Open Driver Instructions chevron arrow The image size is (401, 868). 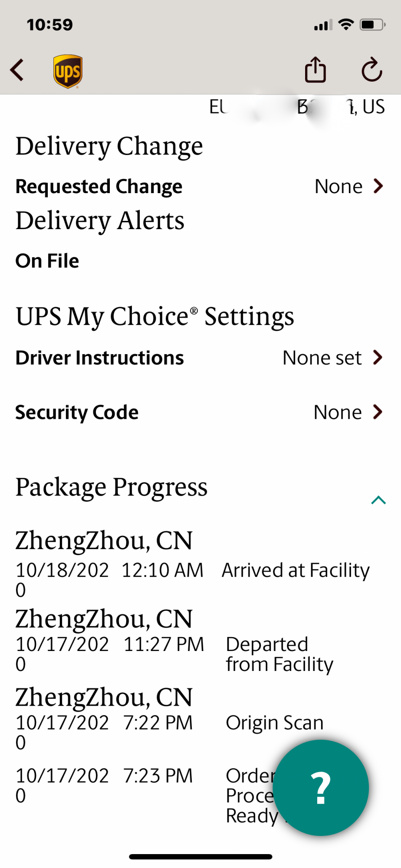click(x=378, y=358)
